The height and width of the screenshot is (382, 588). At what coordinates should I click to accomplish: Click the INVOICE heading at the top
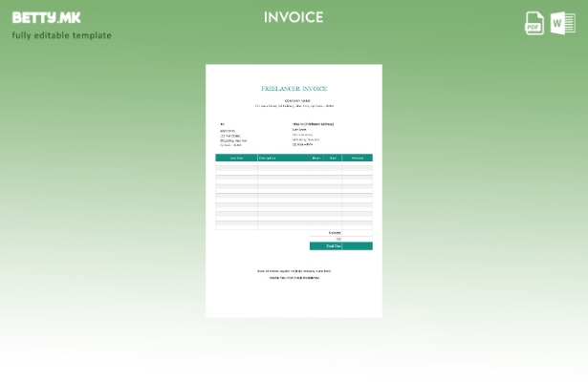[x=294, y=17]
